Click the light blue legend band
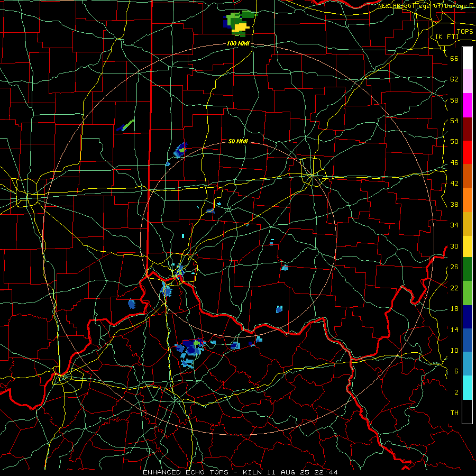The height and width of the screenshot is (476, 476). [x=467, y=364]
